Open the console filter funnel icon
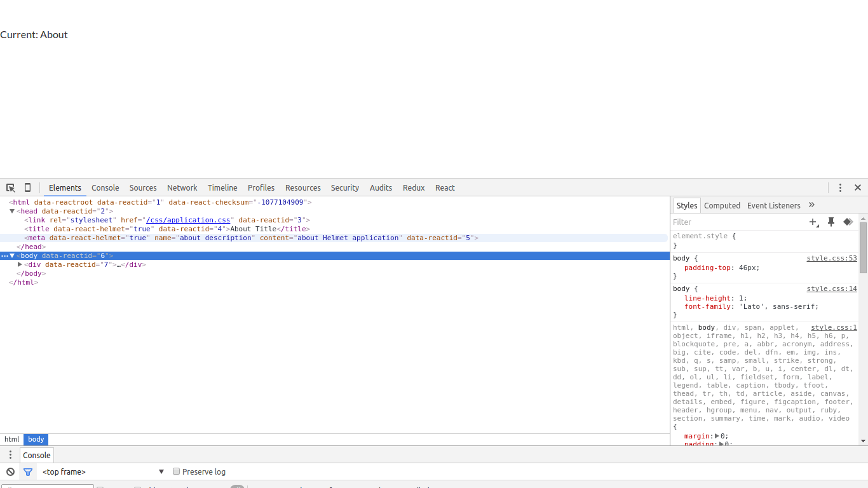Image resolution: width=868 pixels, height=488 pixels. pos(28,471)
